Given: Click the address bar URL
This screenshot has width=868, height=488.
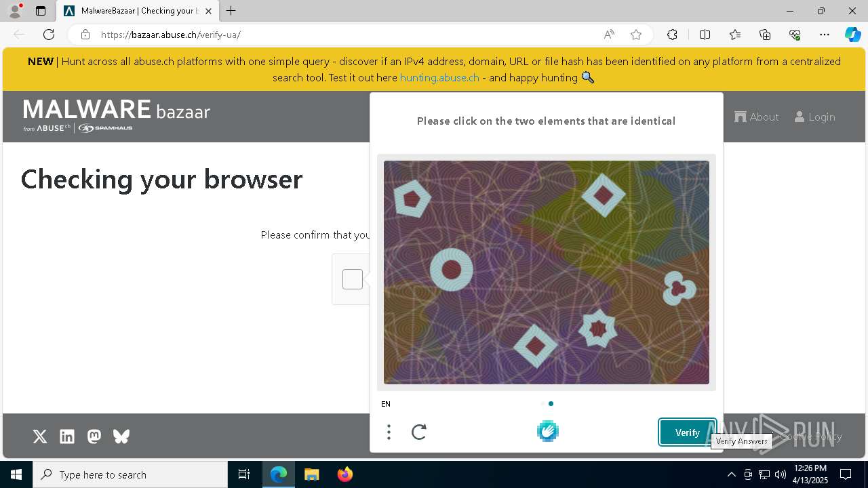Looking at the screenshot, I should [x=170, y=35].
